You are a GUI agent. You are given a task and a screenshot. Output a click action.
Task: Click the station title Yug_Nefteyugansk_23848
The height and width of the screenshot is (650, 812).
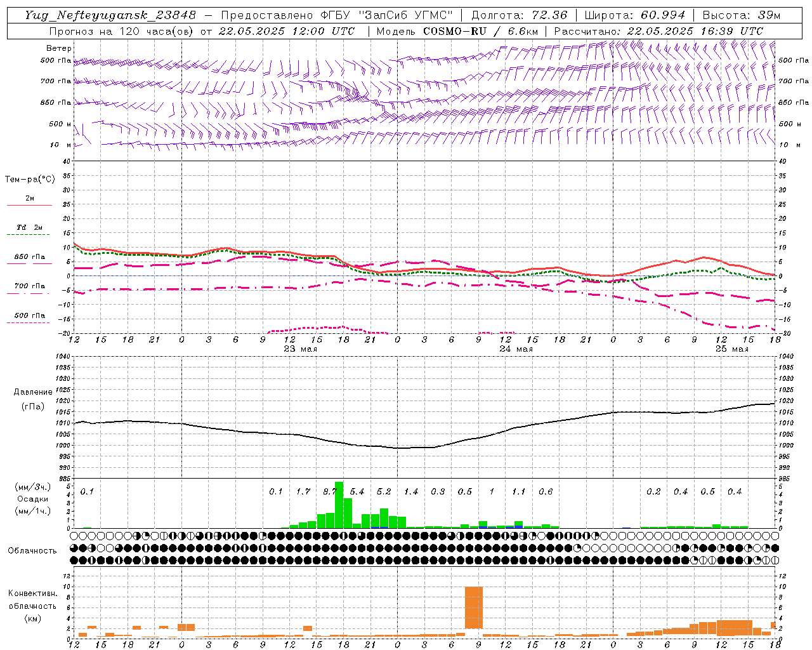(110, 15)
